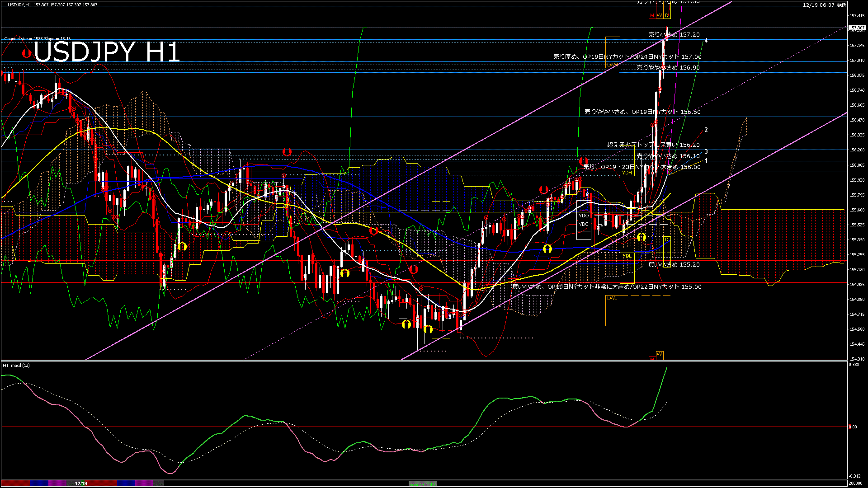
Task: Click the YDC yesterday-close label
Action: coord(583,224)
